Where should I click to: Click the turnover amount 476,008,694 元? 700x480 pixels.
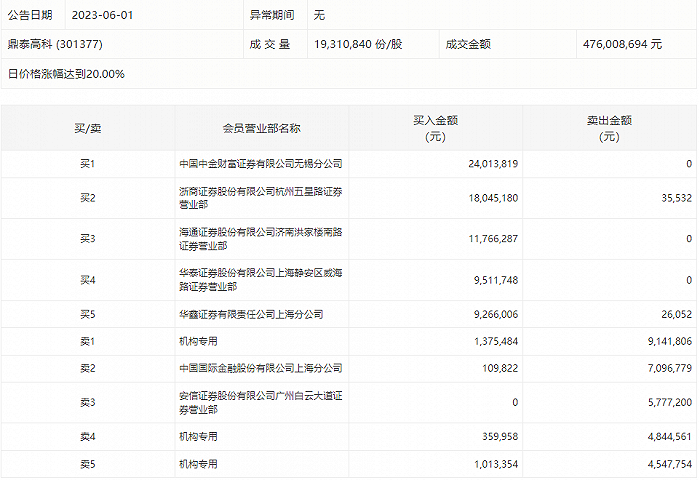coord(622,44)
